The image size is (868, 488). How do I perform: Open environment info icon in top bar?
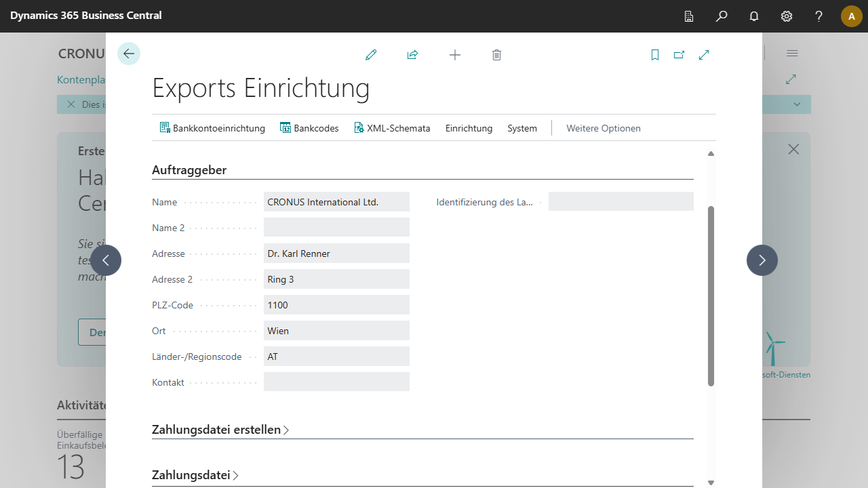point(689,16)
